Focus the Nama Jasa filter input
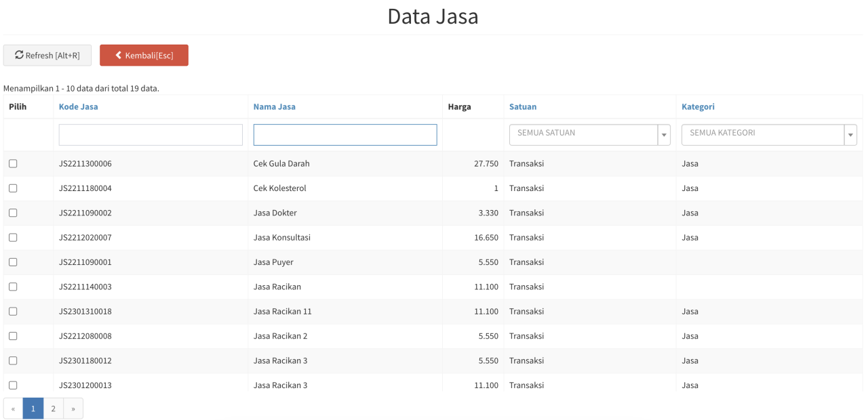Image resolution: width=868 pixels, height=420 pixels. click(345, 135)
